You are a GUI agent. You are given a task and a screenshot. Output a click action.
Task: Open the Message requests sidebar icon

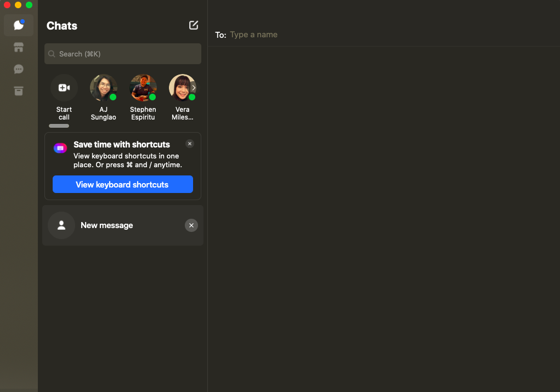coord(19,69)
